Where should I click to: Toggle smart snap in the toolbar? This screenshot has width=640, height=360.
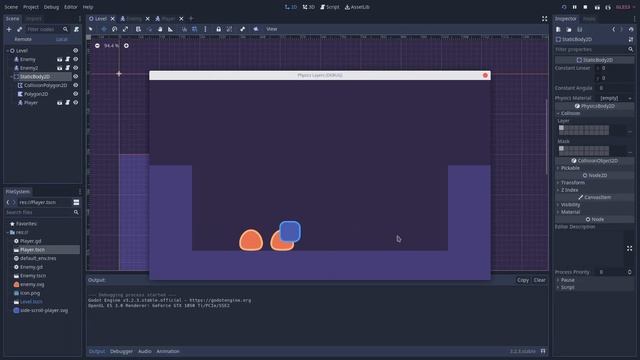(x=184, y=29)
